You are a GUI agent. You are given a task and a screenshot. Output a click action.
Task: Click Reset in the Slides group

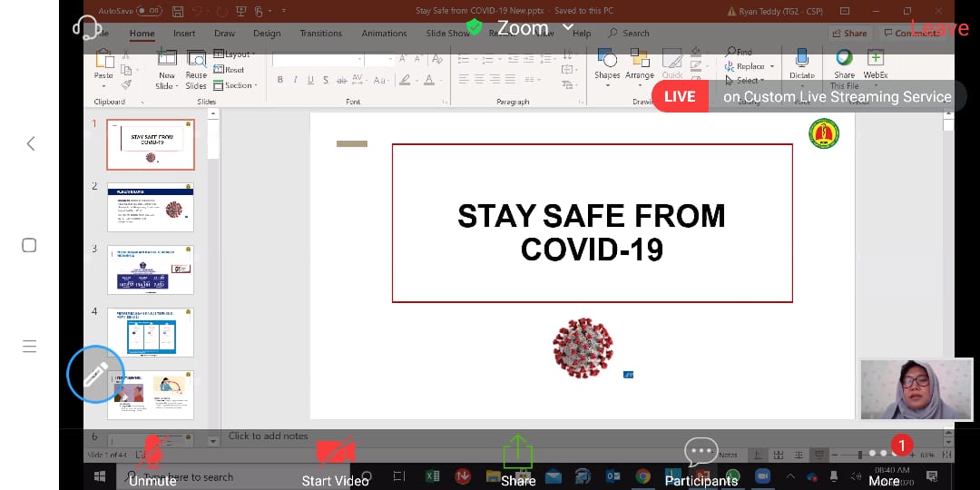[229, 70]
